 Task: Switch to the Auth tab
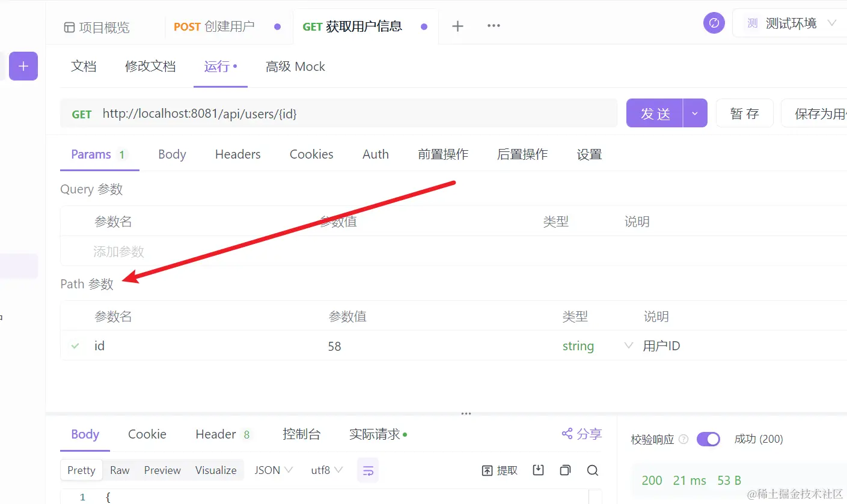376,154
